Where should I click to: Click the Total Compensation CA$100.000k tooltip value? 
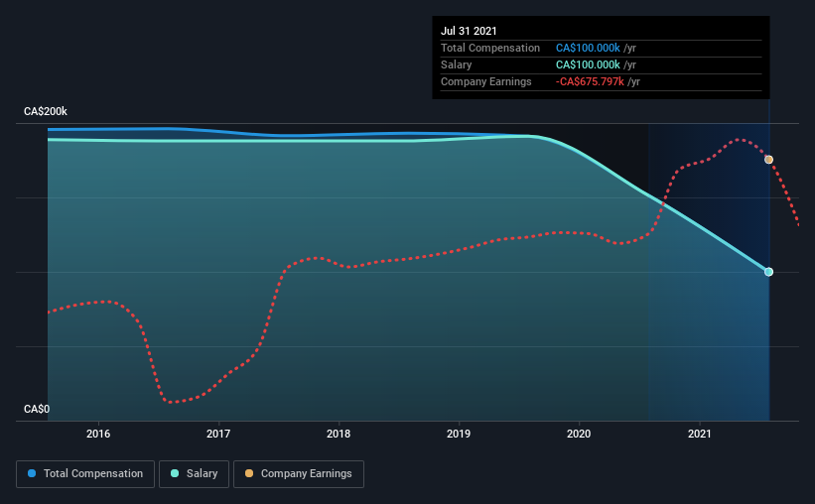pyautogui.click(x=588, y=48)
